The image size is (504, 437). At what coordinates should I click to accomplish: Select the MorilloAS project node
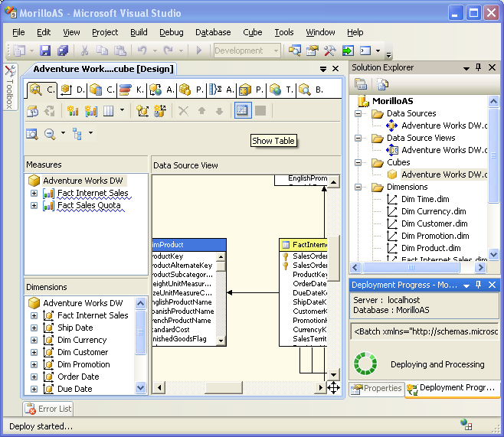(392, 101)
